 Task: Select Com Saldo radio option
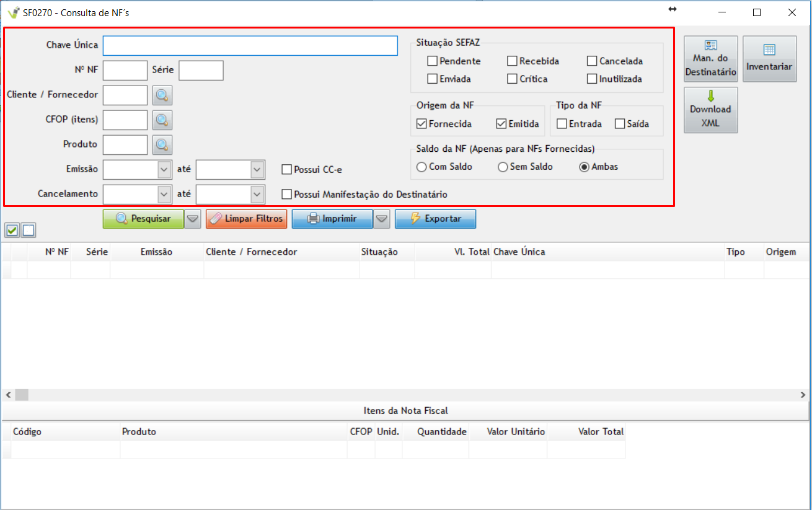pyautogui.click(x=421, y=167)
